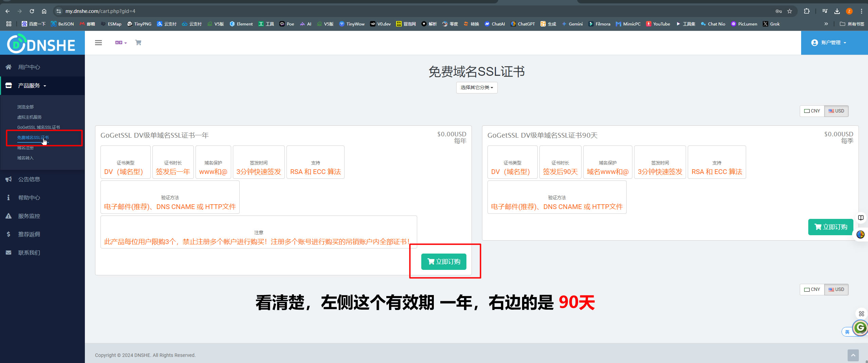
Task: Click the site info icon in address bar
Action: [x=59, y=11]
